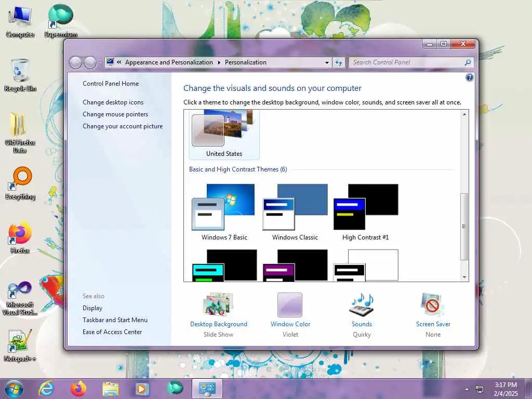This screenshot has width=532, height=399.
Task: Open Control Panel Home link
Action: pos(111,84)
